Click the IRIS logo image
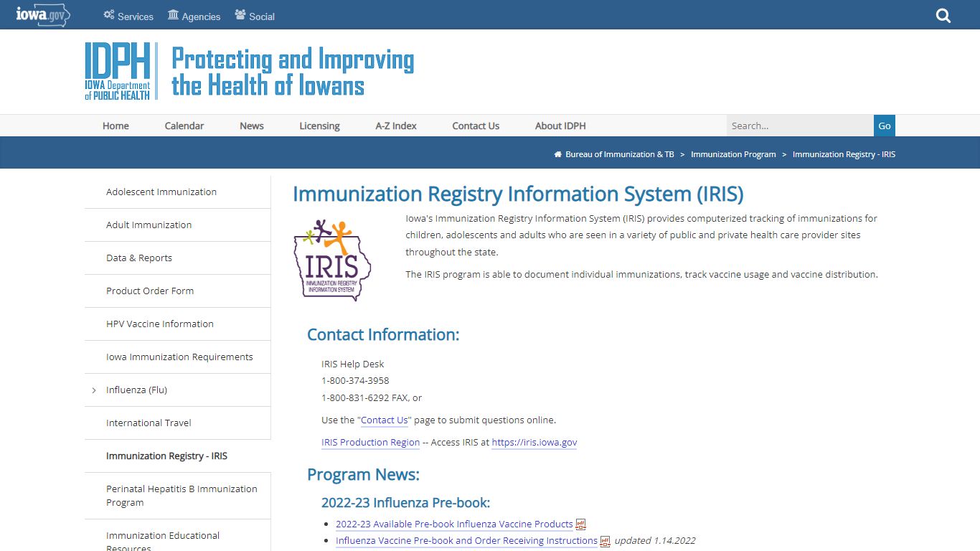This screenshot has width=980, height=551. [332, 260]
